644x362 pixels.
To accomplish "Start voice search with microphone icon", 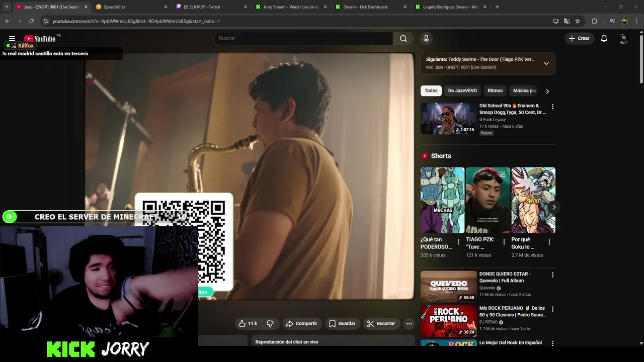I will click(x=426, y=38).
